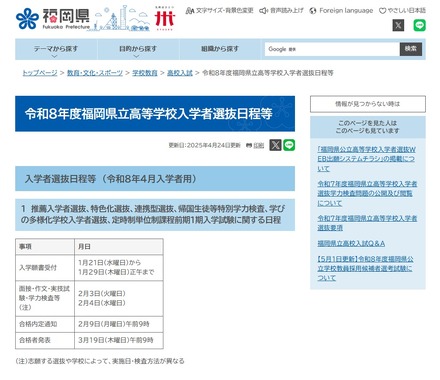Open WEB出願システムチラシ link in sidebar
440x380 pixels.
[x=366, y=159]
